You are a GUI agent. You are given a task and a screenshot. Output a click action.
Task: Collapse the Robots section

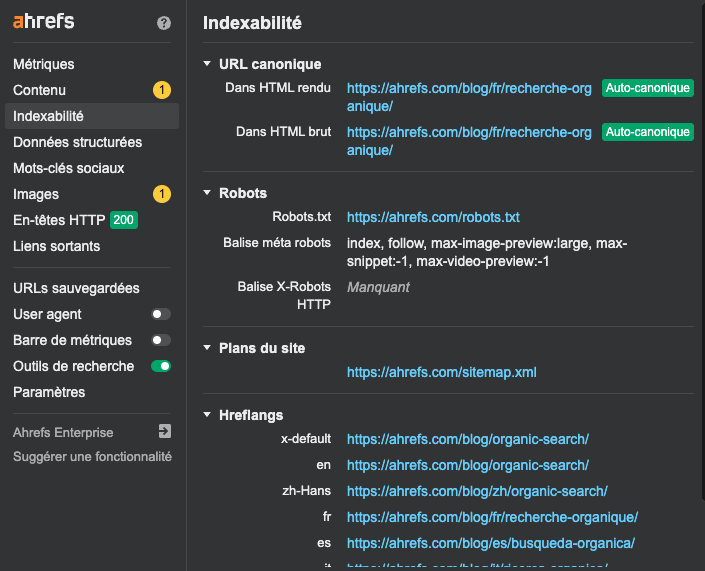click(x=207, y=193)
